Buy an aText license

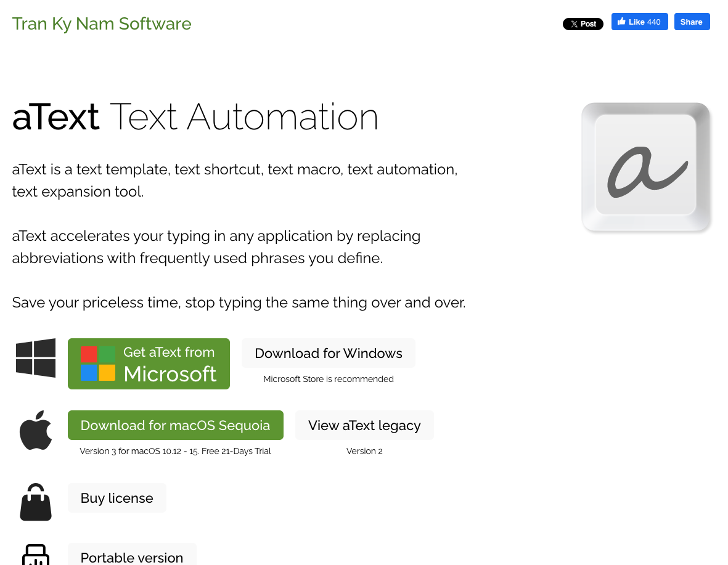click(117, 497)
